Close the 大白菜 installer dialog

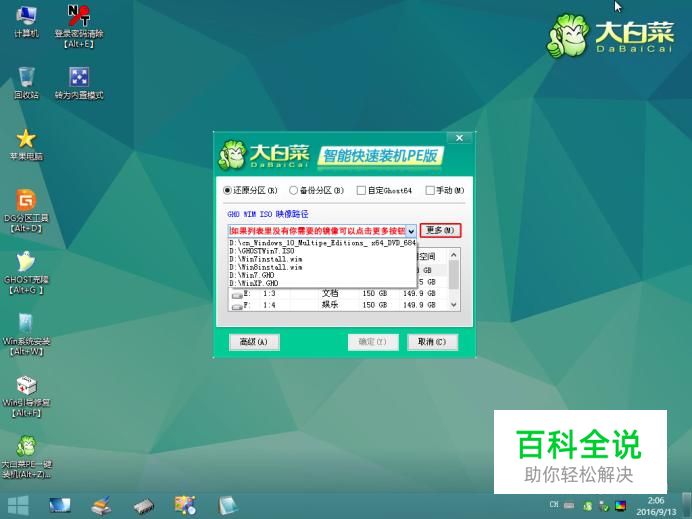click(459, 138)
